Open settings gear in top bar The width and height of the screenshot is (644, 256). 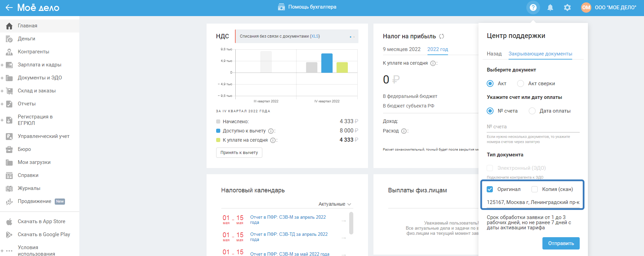567,7
